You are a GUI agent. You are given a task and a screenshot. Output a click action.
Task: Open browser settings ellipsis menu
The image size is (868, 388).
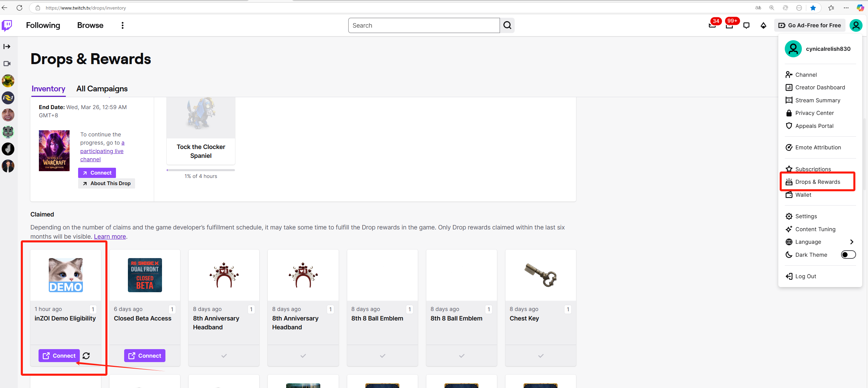846,8
